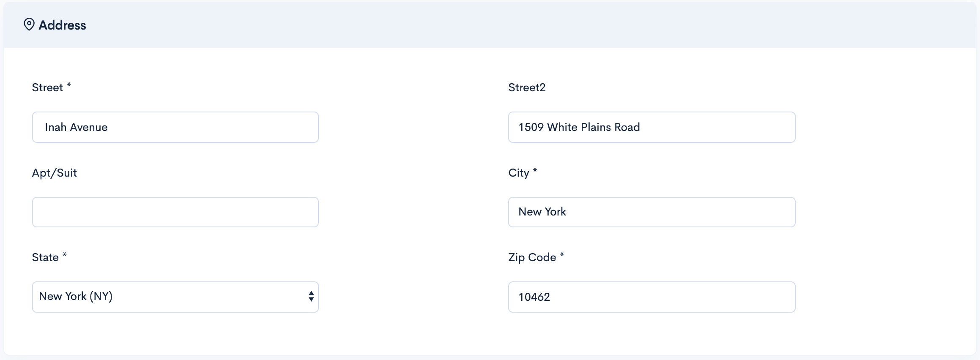Image resolution: width=980 pixels, height=360 pixels.
Task: Click the location pin icon beside Address
Action: coord(29,25)
